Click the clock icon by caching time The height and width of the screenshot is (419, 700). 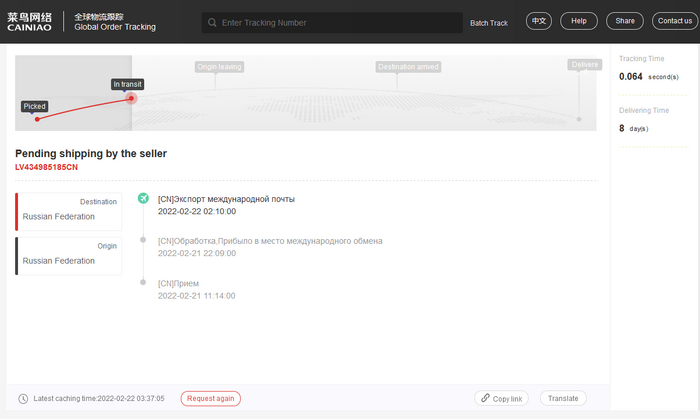click(23, 398)
